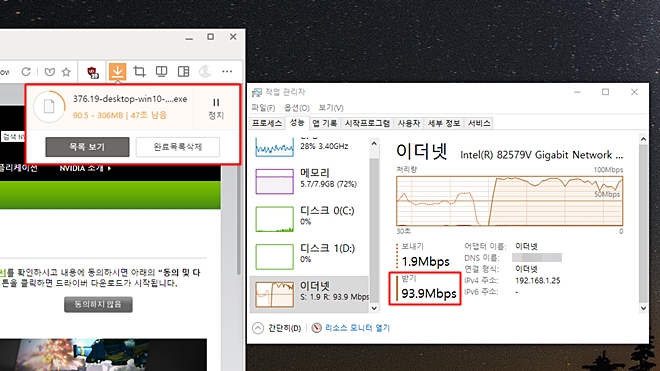Click the browser refresh icon
Viewport: 660px width, 371px height.
coord(26,72)
